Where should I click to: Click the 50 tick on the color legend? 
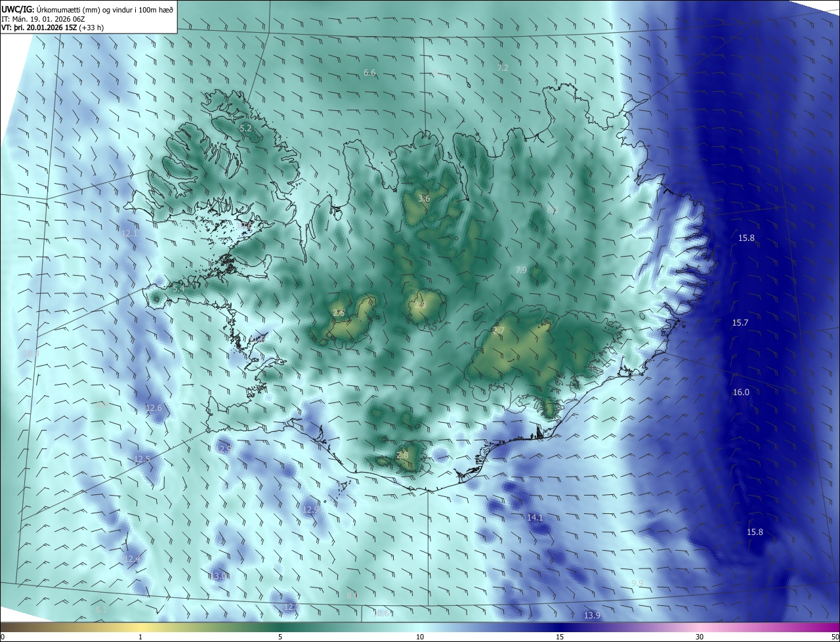point(835,637)
